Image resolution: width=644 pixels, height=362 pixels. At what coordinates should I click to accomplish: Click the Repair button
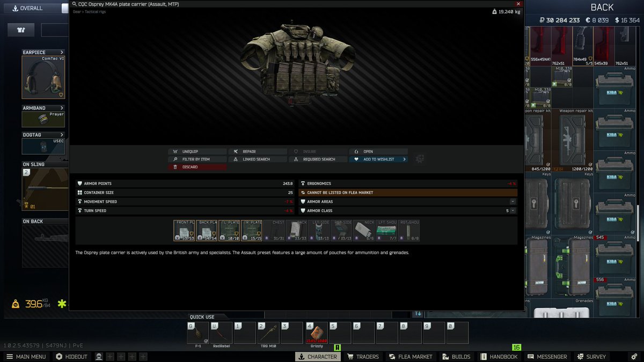tap(257, 152)
